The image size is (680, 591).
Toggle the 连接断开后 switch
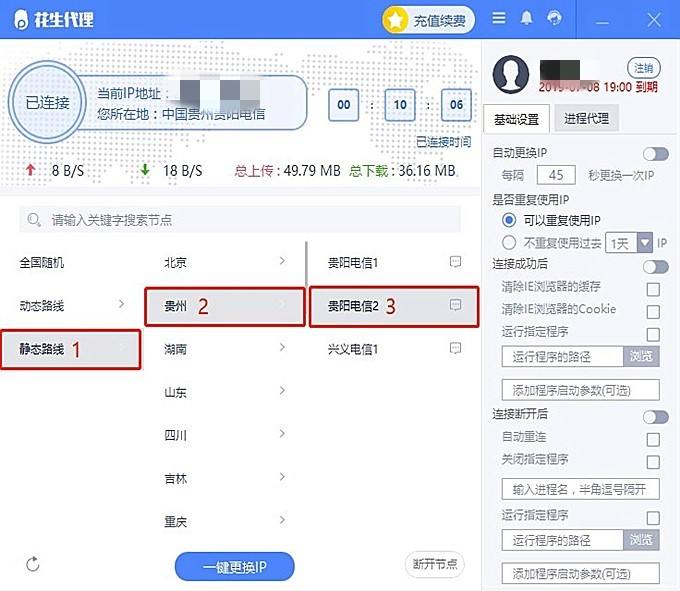tap(656, 417)
